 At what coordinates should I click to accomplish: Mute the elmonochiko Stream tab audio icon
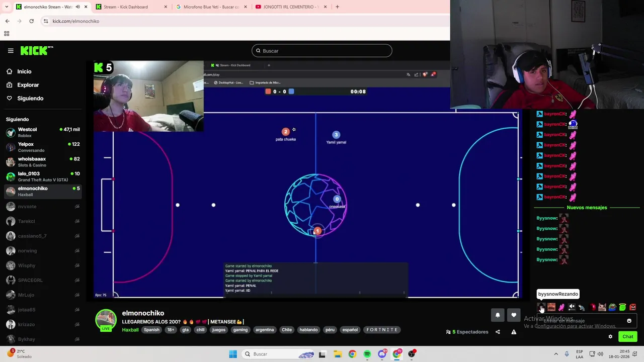pyautogui.click(x=77, y=7)
